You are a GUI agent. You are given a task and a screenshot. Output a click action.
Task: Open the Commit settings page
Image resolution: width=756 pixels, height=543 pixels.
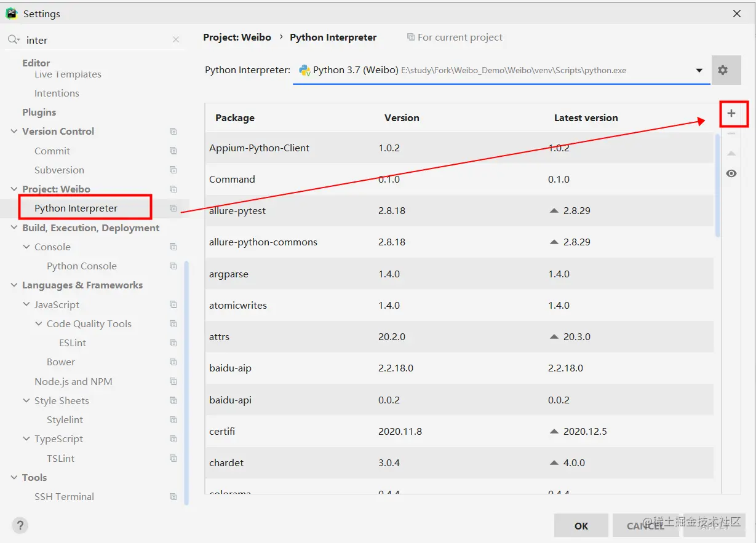[x=52, y=151]
